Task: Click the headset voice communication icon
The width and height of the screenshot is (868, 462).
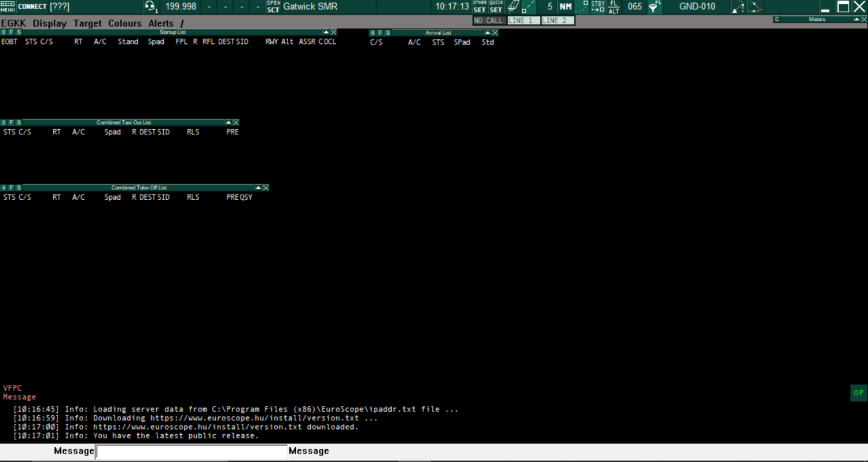Action: [150, 6]
